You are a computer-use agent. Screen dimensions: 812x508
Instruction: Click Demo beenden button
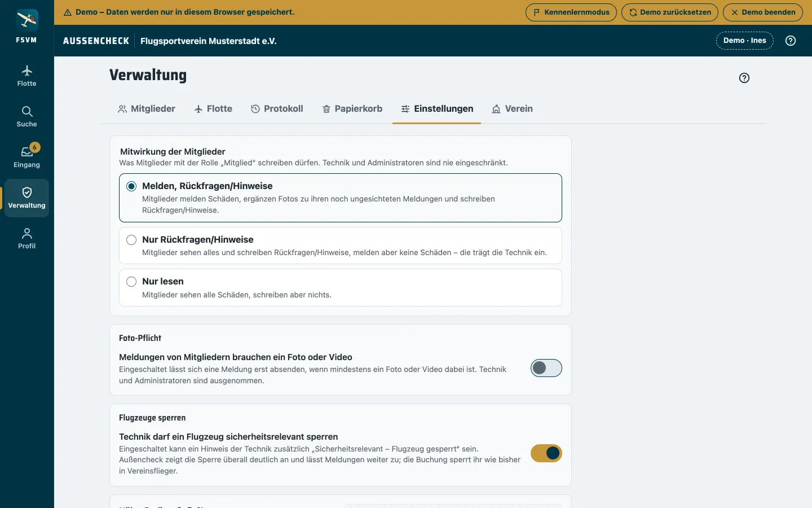pos(763,12)
